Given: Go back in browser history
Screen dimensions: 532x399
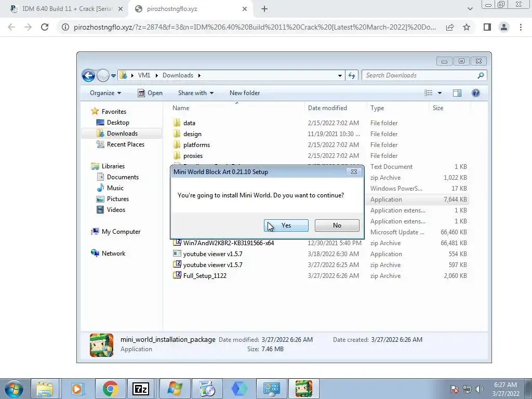Looking at the screenshot, I should pos(11,27).
